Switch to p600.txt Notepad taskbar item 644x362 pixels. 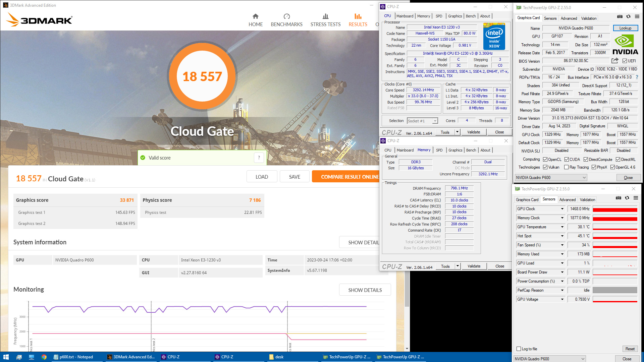(76, 357)
